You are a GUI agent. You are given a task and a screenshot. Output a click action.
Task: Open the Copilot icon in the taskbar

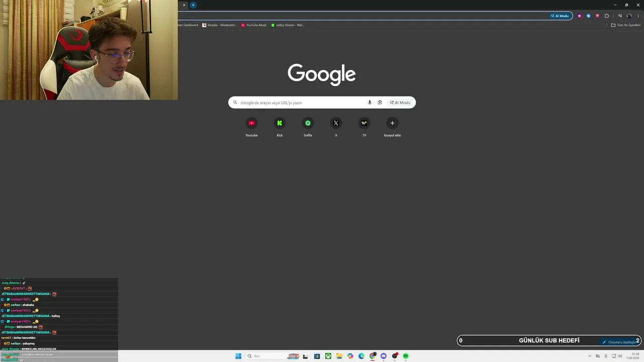(x=350, y=356)
